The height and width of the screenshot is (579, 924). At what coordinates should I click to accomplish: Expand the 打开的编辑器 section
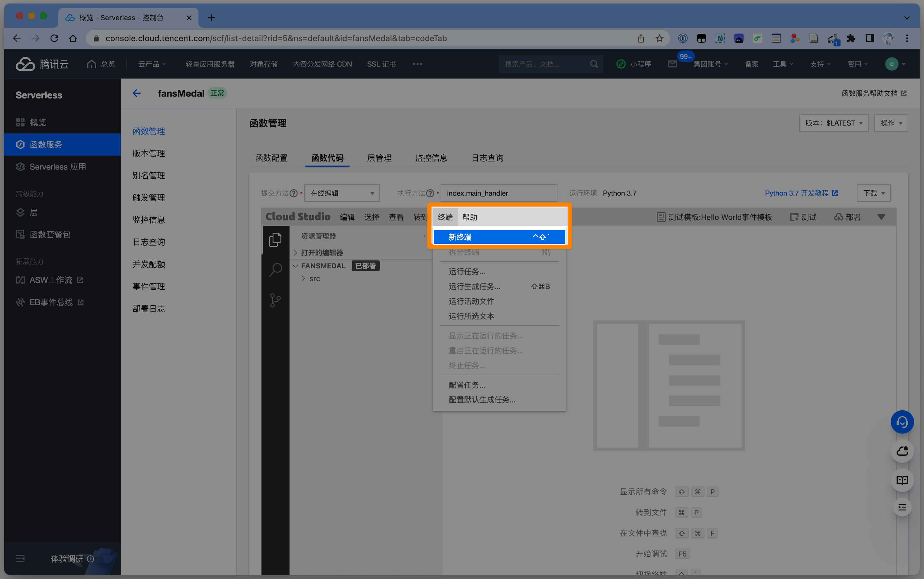[322, 252]
